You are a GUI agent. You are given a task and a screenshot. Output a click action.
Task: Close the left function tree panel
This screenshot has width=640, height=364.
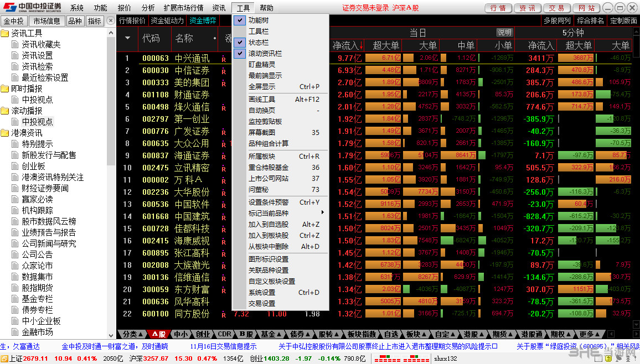click(x=111, y=20)
